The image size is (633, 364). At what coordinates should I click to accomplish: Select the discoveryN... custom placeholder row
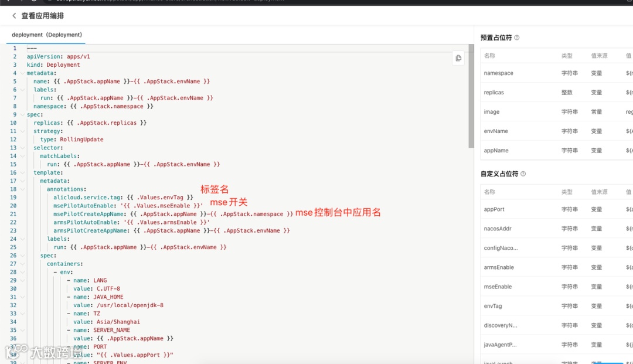(557, 326)
